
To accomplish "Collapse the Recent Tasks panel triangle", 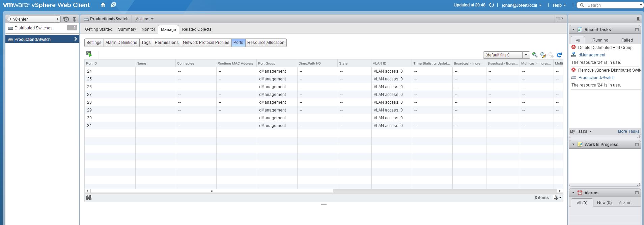I will coord(573,30).
